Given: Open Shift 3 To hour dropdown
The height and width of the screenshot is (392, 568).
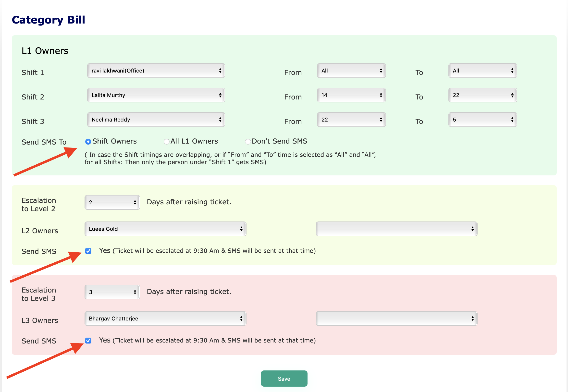Looking at the screenshot, I should pos(482,120).
